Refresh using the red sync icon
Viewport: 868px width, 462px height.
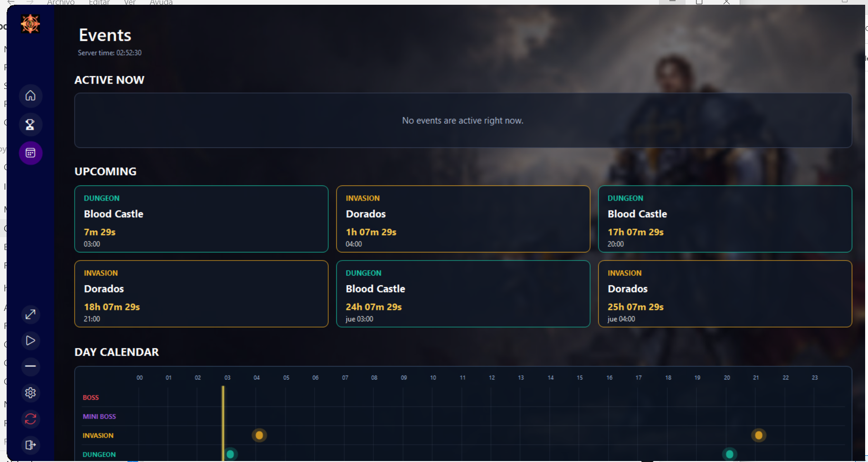(x=30, y=419)
